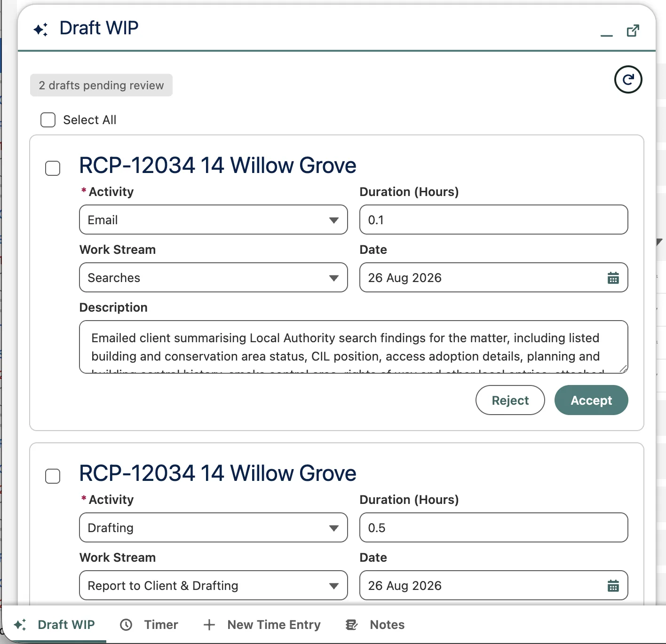Click the 0.5 duration hours field
This screenshot has height=644, width=666.
[x=494, y=527]
